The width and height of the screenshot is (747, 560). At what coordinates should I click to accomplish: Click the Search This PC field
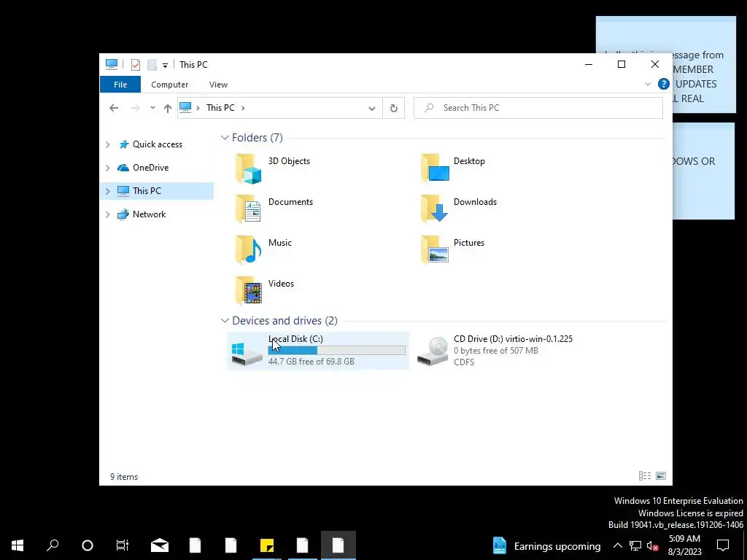coord(538,108)
